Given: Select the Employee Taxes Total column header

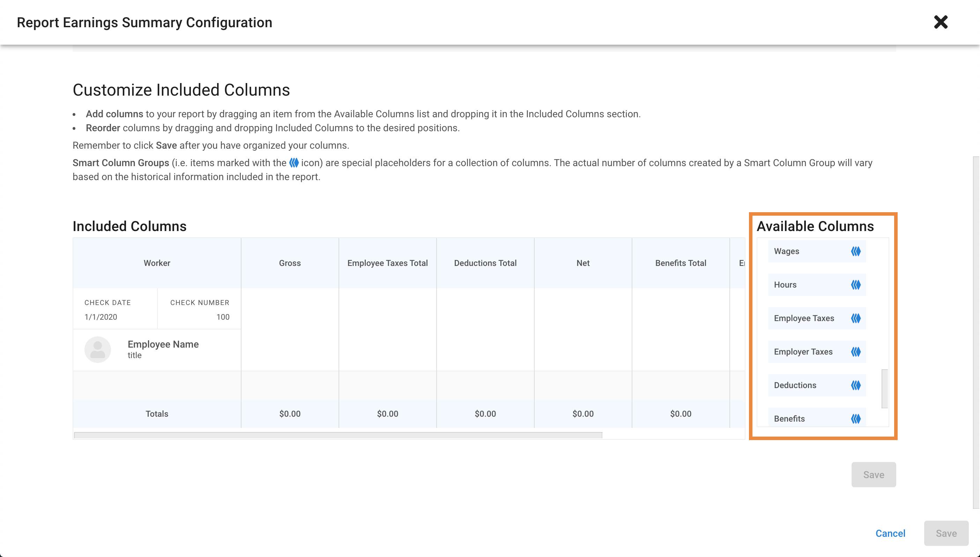Looking at the screenshot, I should pos(387,263).
